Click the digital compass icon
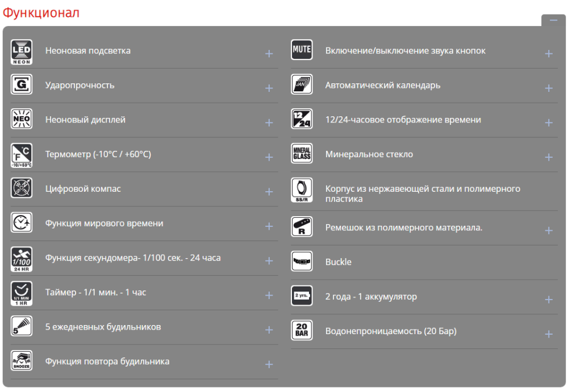This screenshot has height=392, width=568. pos(22,189)
